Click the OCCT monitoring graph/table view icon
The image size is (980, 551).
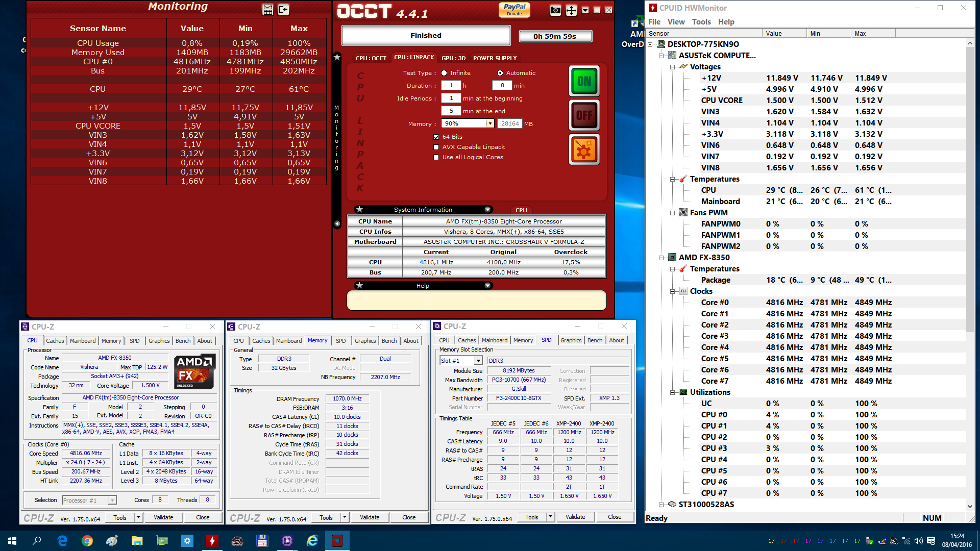point(268,10)
